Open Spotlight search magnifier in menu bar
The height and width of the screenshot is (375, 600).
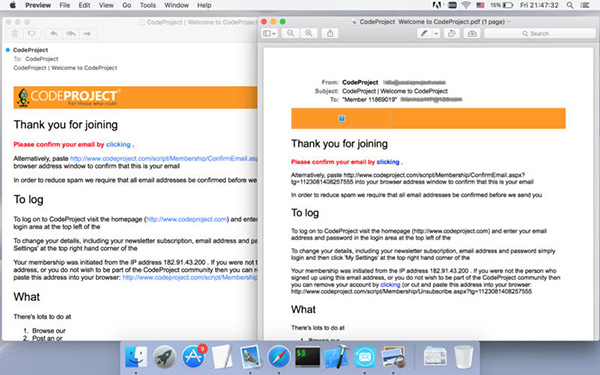coord(570,5)
